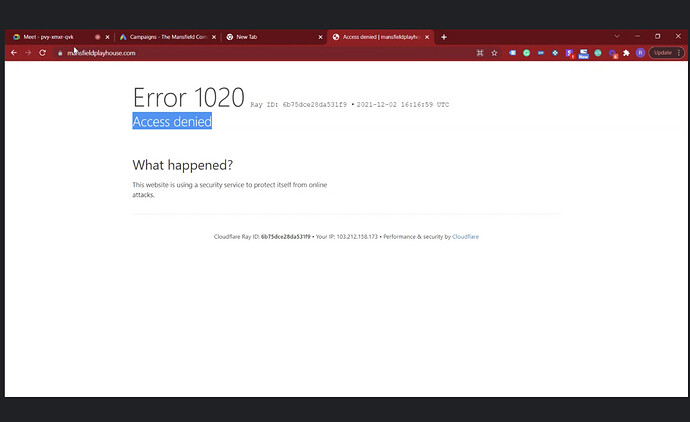Click the security service explanation paragraph

(230, 190)
